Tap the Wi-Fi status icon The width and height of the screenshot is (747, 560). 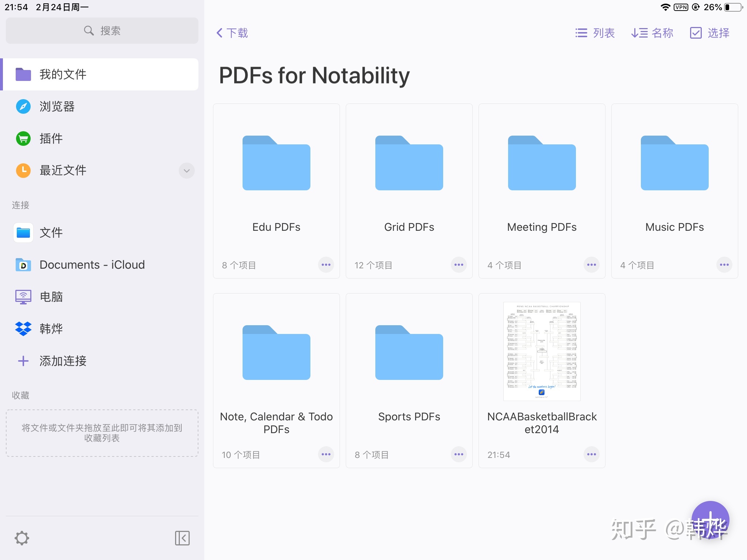pos(666,7)
